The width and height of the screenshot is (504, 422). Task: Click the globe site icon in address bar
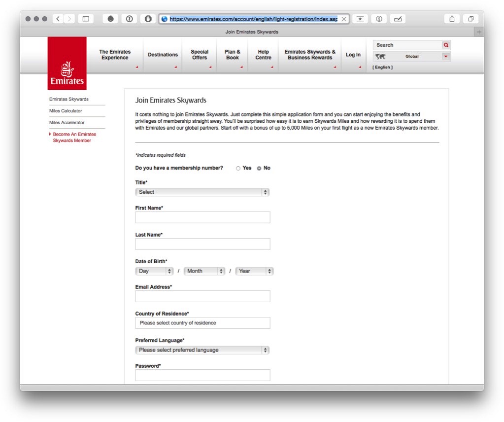[164, 19]
